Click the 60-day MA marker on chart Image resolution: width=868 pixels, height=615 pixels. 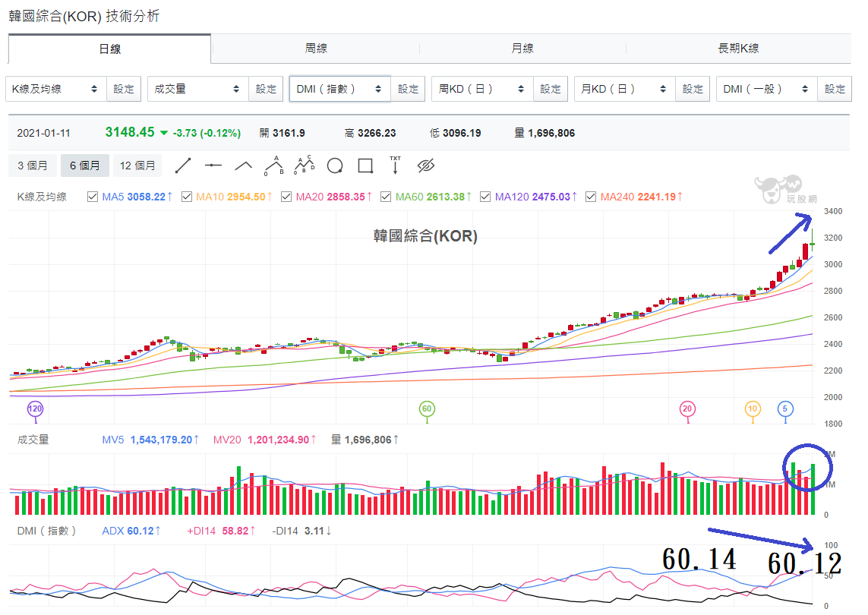point(427,409)
